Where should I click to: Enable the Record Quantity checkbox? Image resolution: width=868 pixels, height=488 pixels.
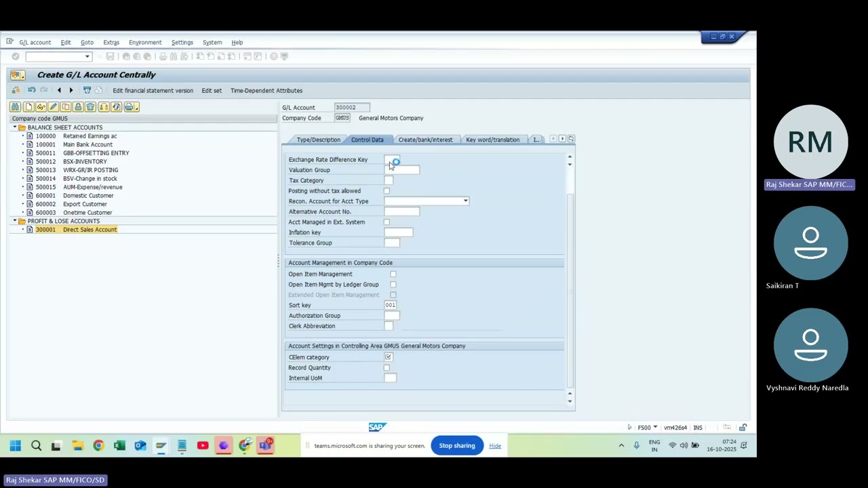pyautogui.click(x=387, y=368)
